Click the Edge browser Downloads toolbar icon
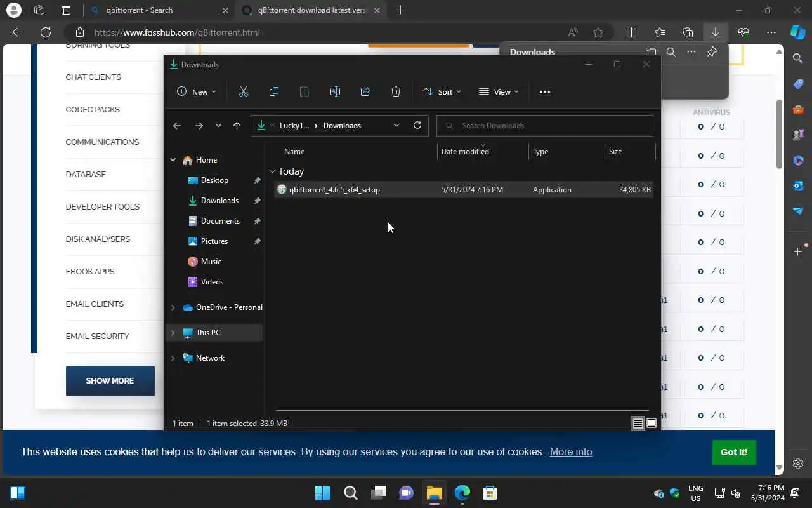Image resolution: width=812 pixels, height=508 pixels. (x=716, y=32)
